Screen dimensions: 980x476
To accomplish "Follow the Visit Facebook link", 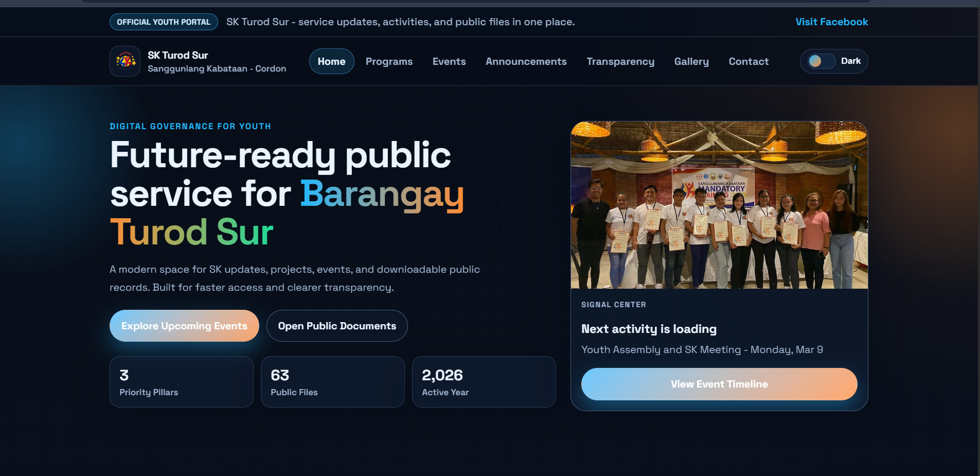I will (831, 22).
